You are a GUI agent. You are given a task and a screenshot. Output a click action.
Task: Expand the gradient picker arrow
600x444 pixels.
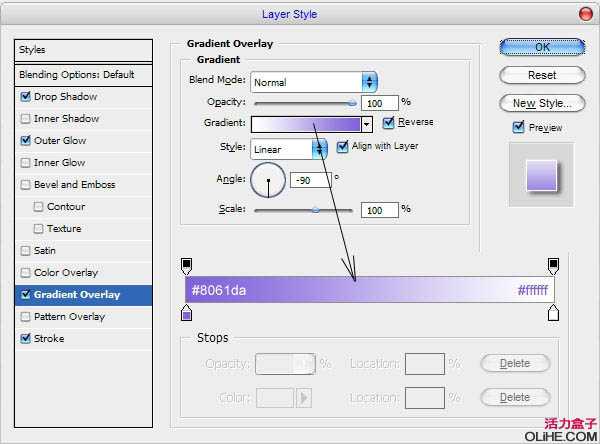[367, 124]
